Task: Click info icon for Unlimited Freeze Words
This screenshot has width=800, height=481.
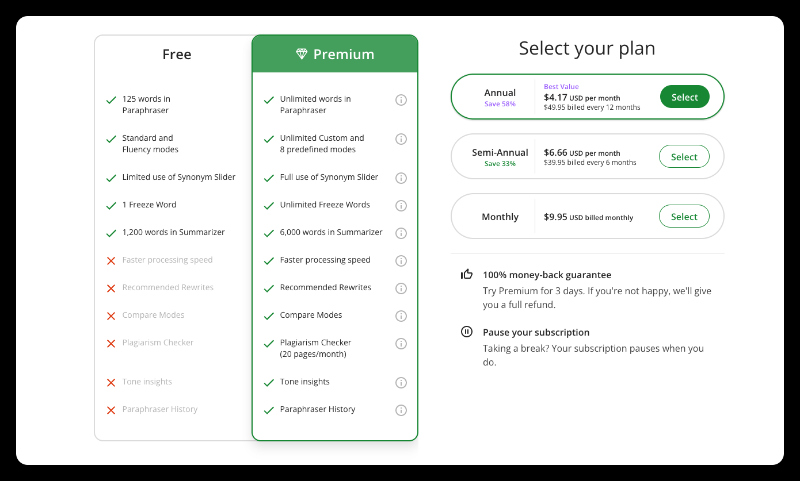Action: coord(401,205)
